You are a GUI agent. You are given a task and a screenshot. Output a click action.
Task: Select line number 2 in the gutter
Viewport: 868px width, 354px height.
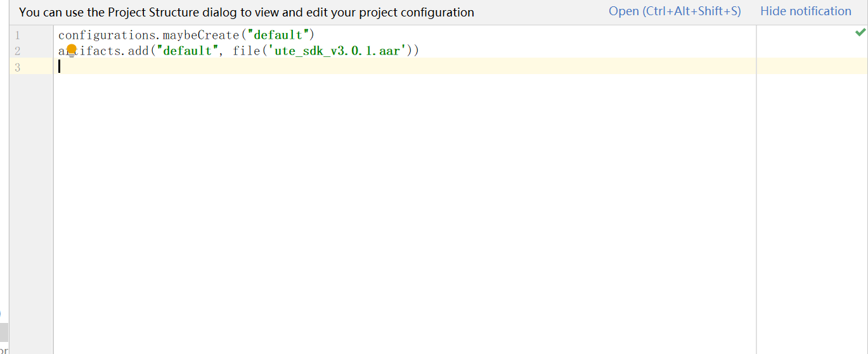point(17,51)
